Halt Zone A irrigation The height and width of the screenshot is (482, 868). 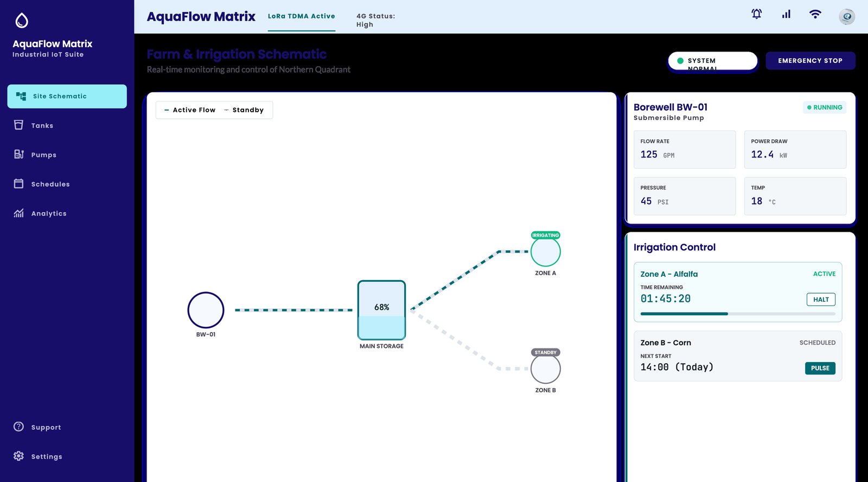click(x=821, y=300)
